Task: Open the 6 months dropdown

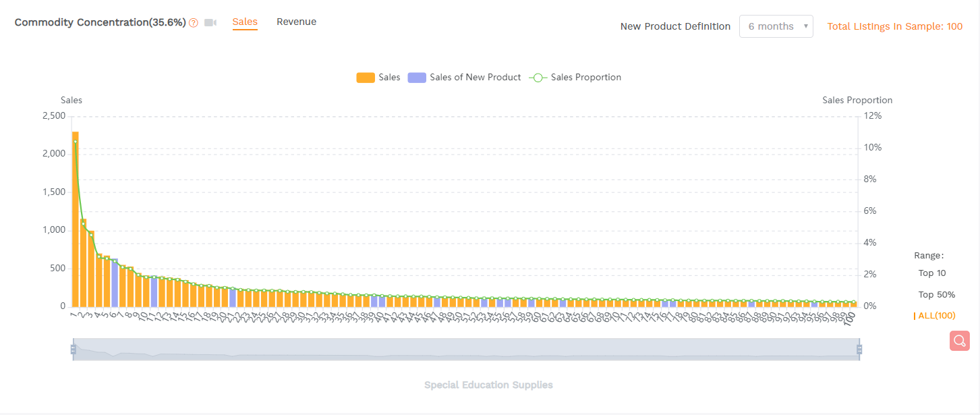Action: pos(770,26)
